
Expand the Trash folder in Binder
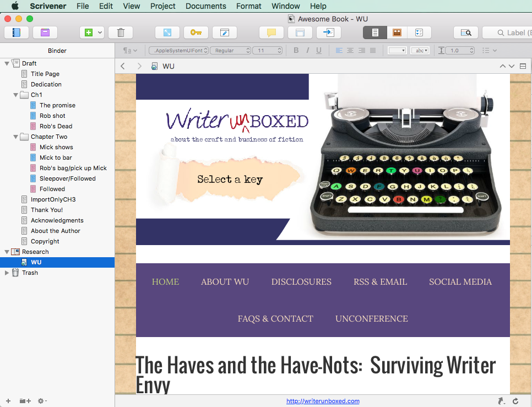coord(7,273)
